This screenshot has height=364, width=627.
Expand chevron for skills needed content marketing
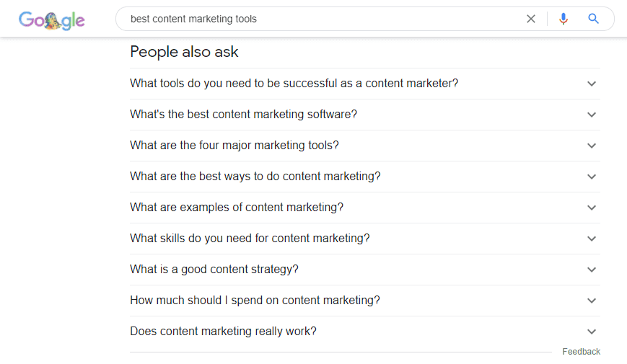[592, 239]
